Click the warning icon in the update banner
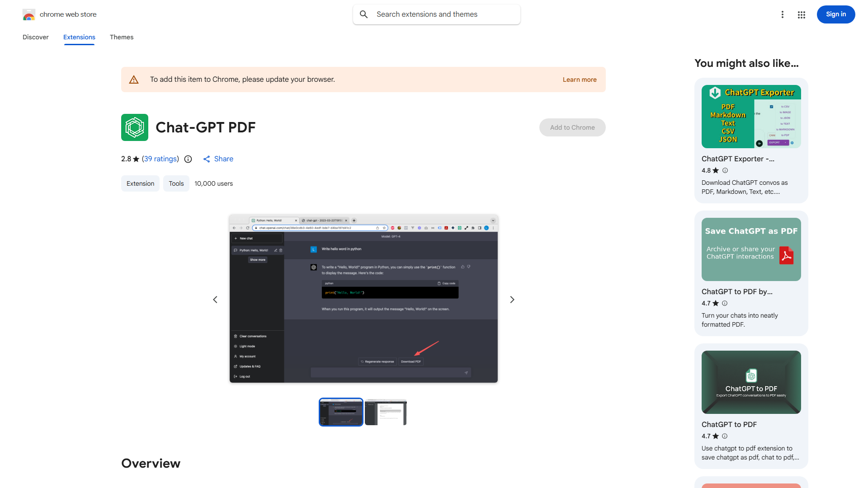The image size is (868, 488). (134, 79)
